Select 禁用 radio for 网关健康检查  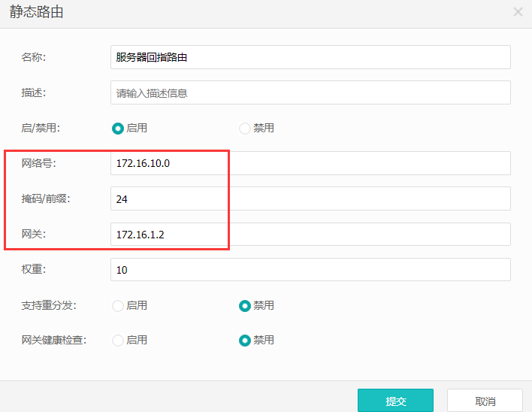(245, 341)
